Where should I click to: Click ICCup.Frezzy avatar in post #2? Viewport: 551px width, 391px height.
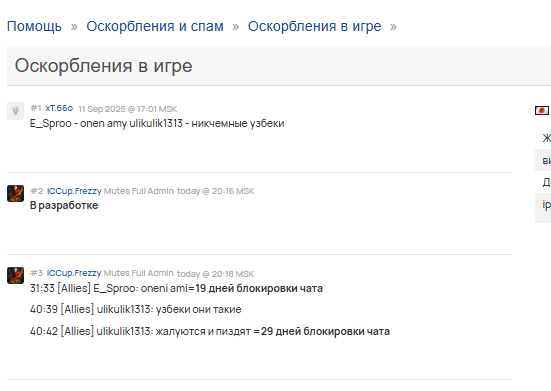pos(15,194)
